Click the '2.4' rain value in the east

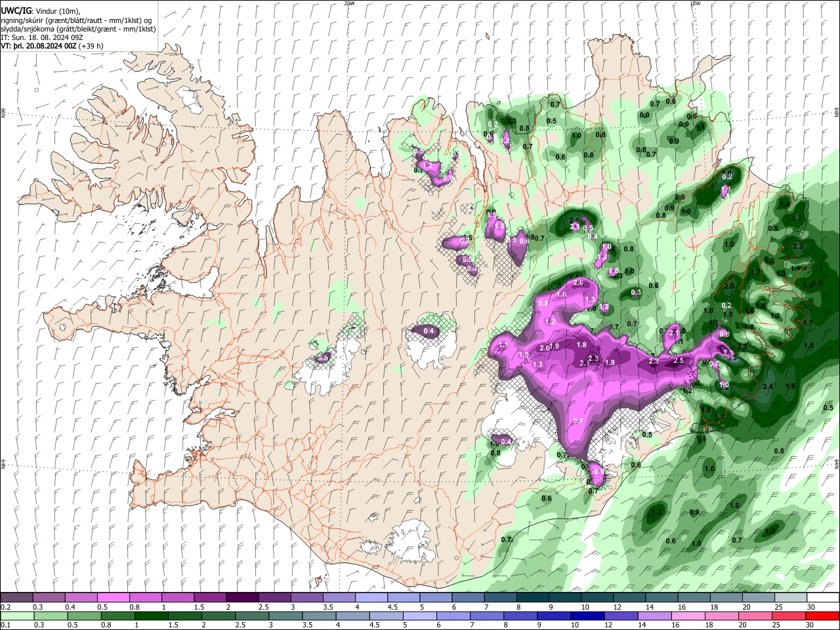point(768,387)
